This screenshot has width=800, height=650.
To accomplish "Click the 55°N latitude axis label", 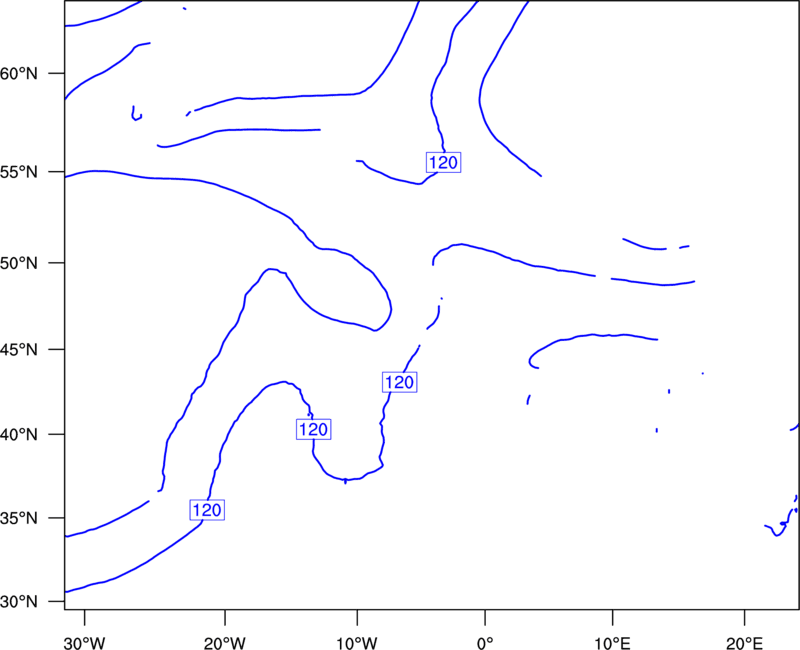I will point(19,172).
